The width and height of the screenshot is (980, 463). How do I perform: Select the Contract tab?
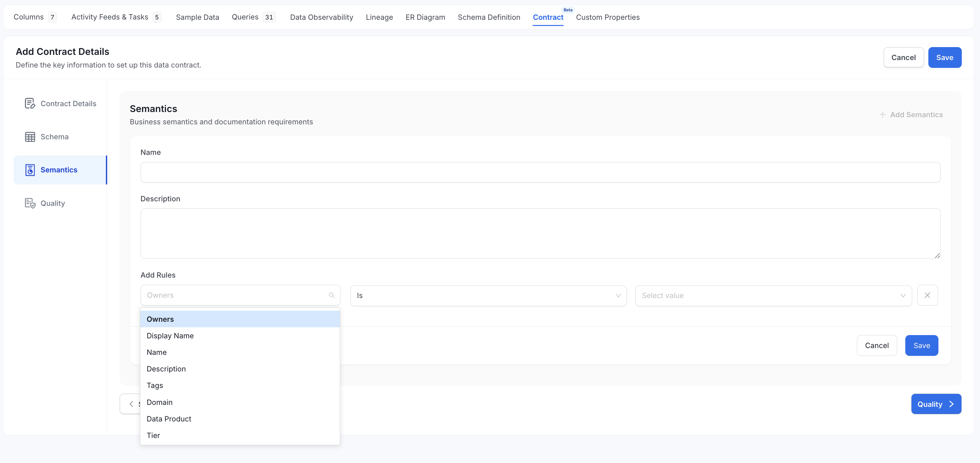(x=548, y=17)
